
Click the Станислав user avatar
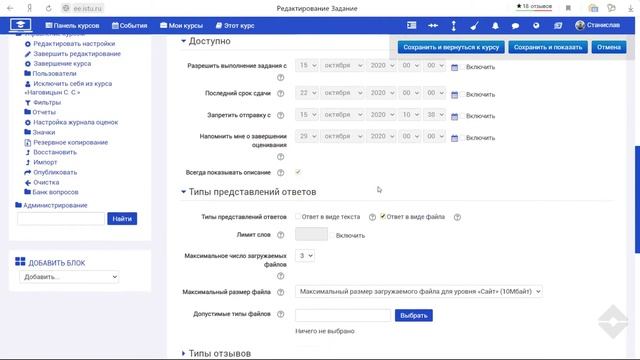click(580, 25)
